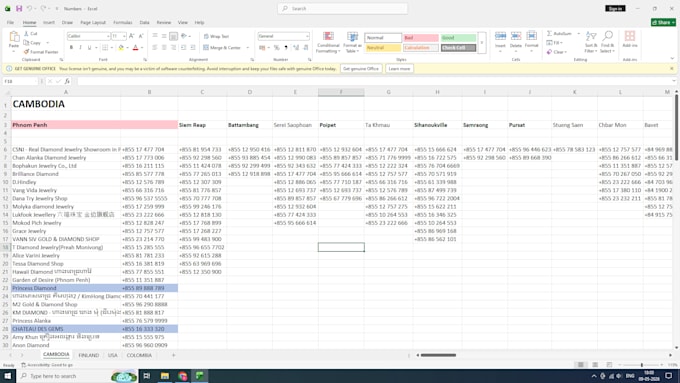
Task: Click the Insert Function fx icon
Action: (67, 81)
